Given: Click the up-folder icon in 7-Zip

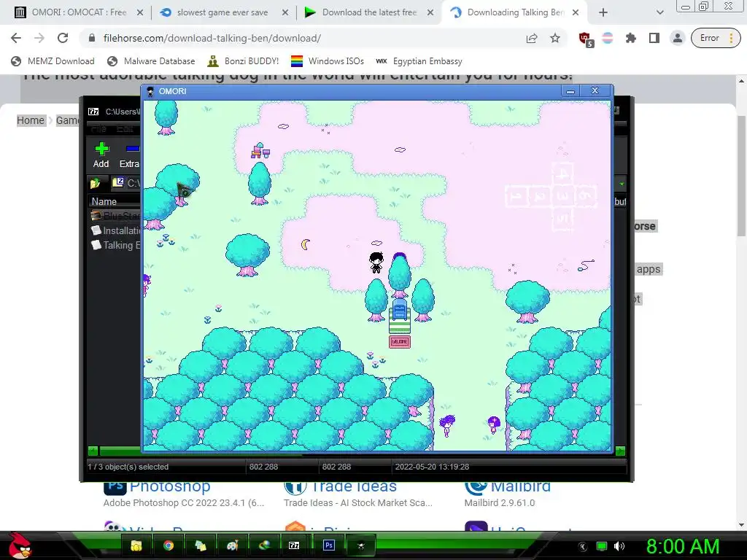Looking at the screenshot, I should tap(95, 183).
